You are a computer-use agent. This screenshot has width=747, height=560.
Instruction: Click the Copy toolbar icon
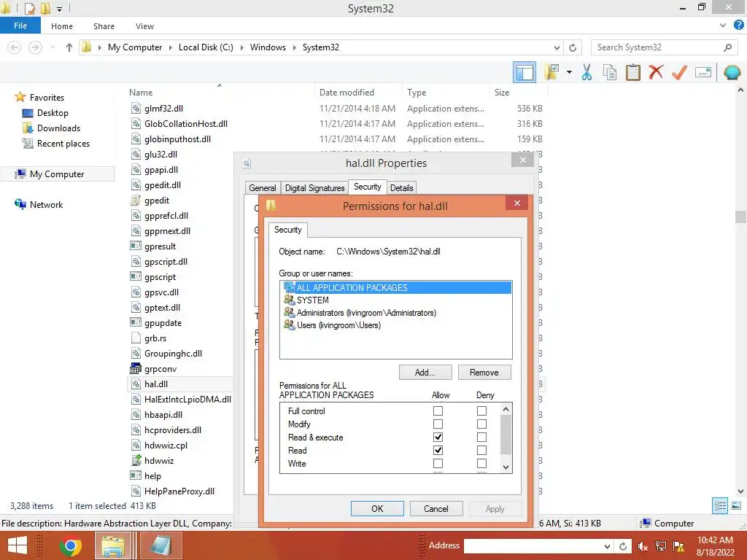[610, 72]
